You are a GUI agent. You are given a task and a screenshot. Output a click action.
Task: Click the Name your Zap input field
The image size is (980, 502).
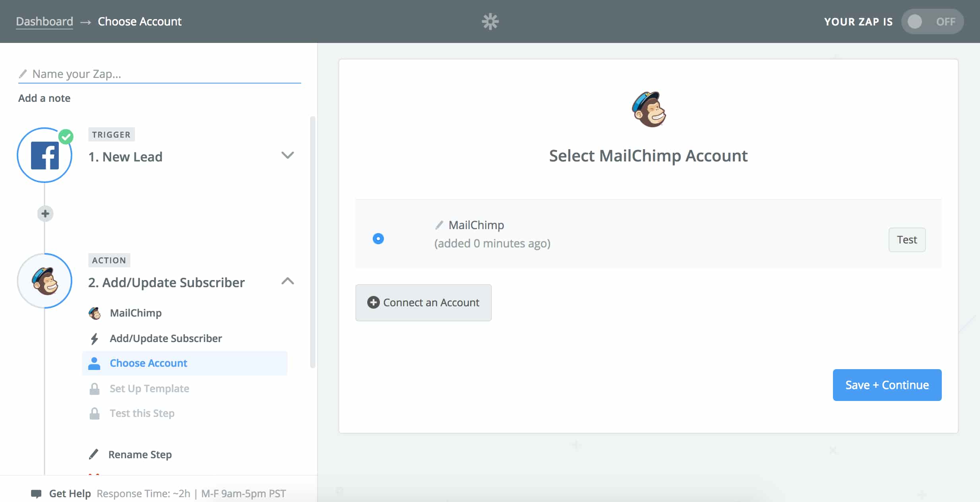(x=160, y=74)
